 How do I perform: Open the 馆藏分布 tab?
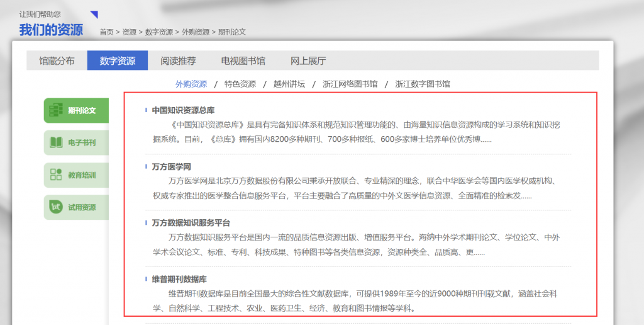pyautogui.click(x=57, y=61)
